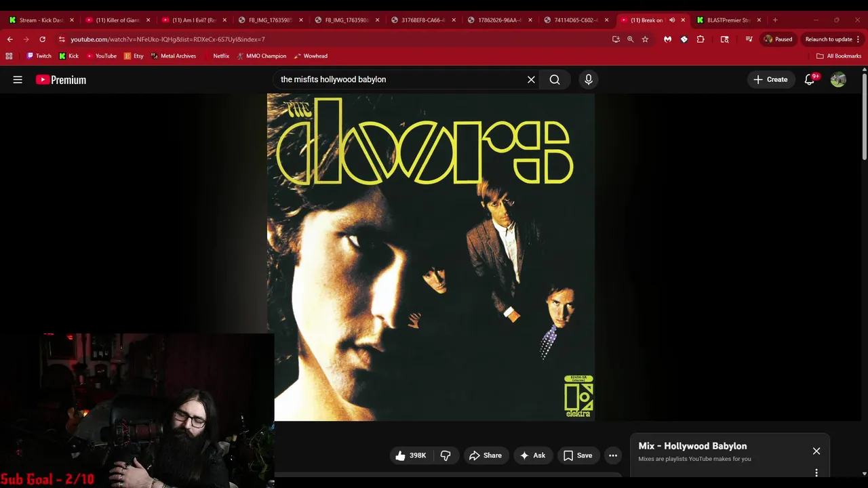Open the M extension icon
This screenshot has height=488, width=868.
coord(667,39)
